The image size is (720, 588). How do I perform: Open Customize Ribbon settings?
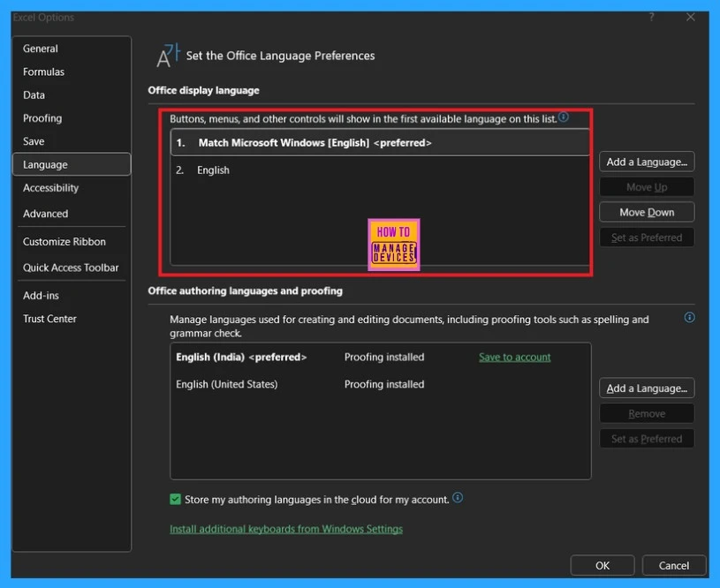[x=64, y=242]
